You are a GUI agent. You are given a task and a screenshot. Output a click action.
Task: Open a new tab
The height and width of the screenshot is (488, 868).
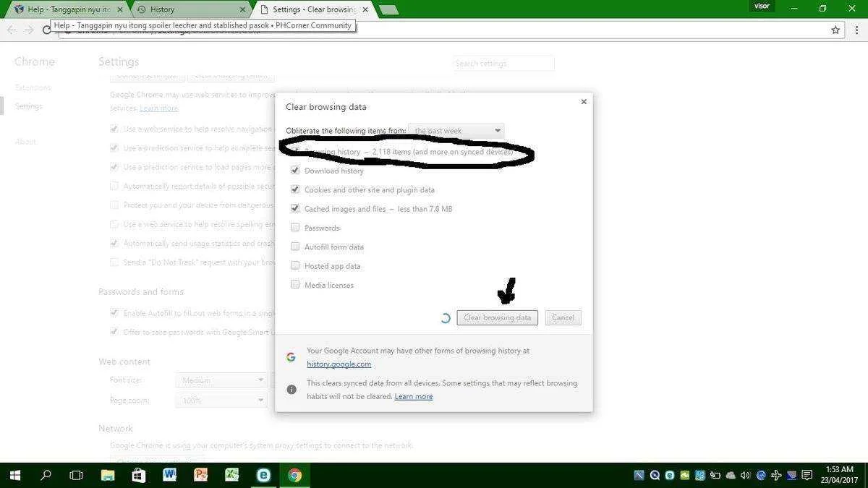coord(388,10)
